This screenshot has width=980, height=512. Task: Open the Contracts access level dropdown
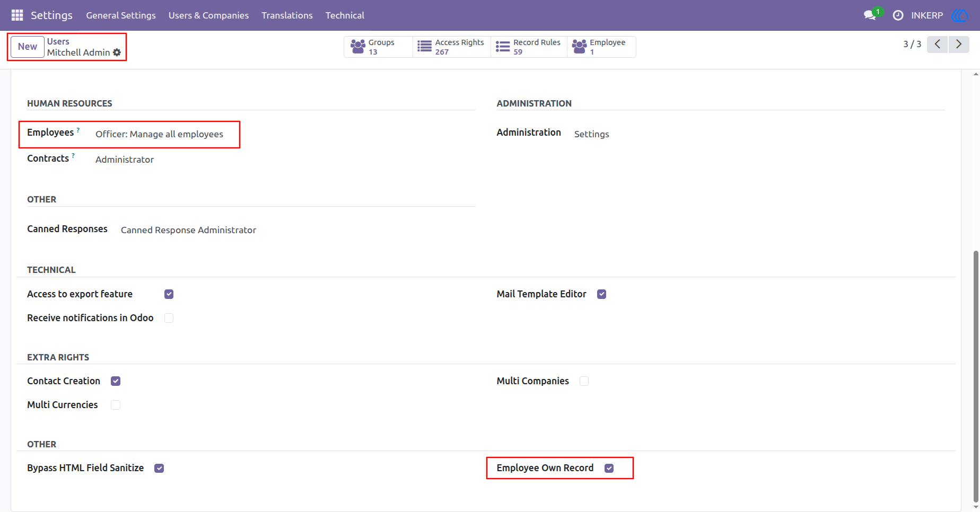tap(125, 160)
